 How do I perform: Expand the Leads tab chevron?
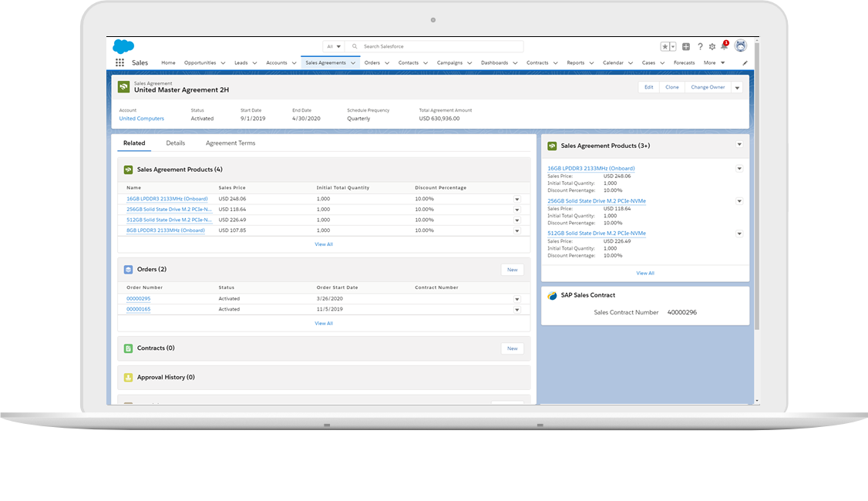[254, 63]
